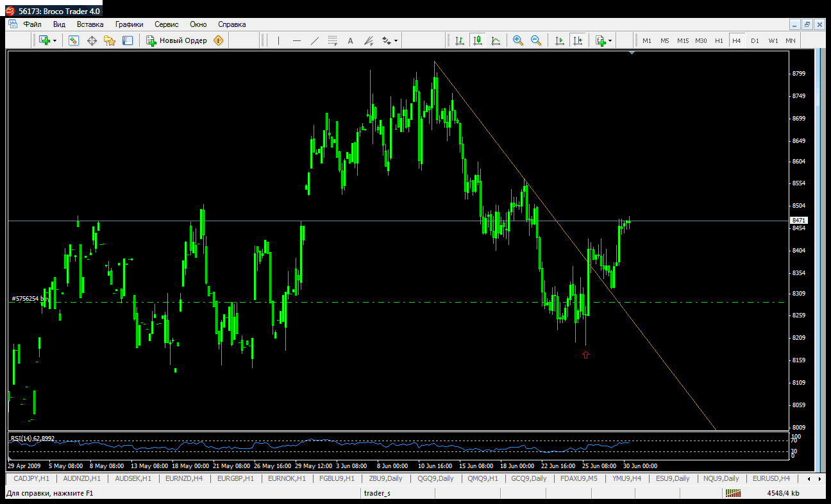Click the Новый Ордер button
The image size is (831, 504).
[x=177, y=40]
